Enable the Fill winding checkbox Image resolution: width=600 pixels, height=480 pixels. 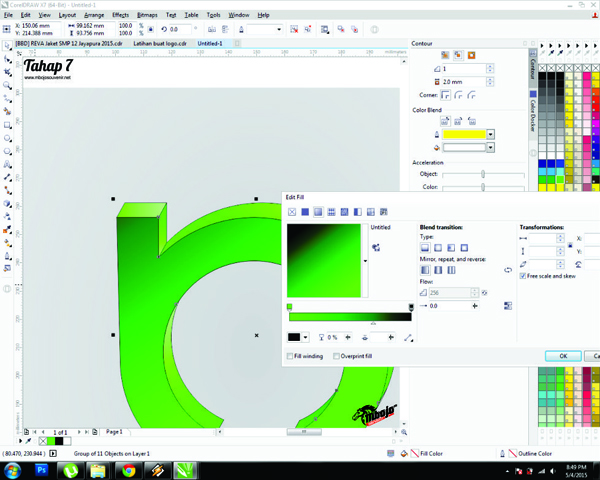coord(291,355)
